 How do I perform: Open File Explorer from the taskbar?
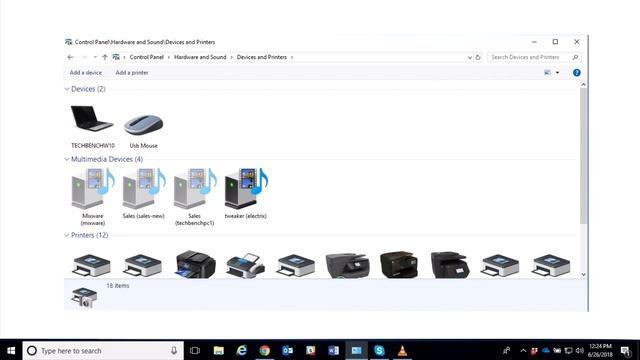coord(219,350)
